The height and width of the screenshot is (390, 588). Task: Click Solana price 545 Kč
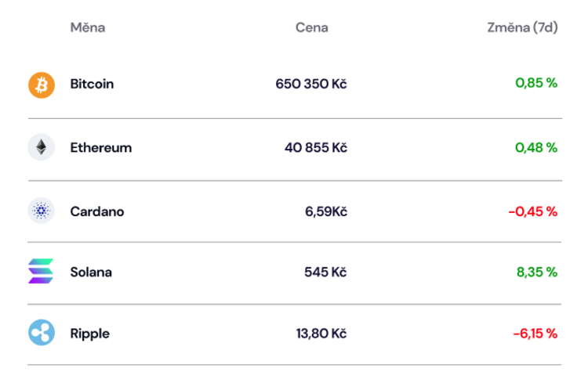(325, 272)
